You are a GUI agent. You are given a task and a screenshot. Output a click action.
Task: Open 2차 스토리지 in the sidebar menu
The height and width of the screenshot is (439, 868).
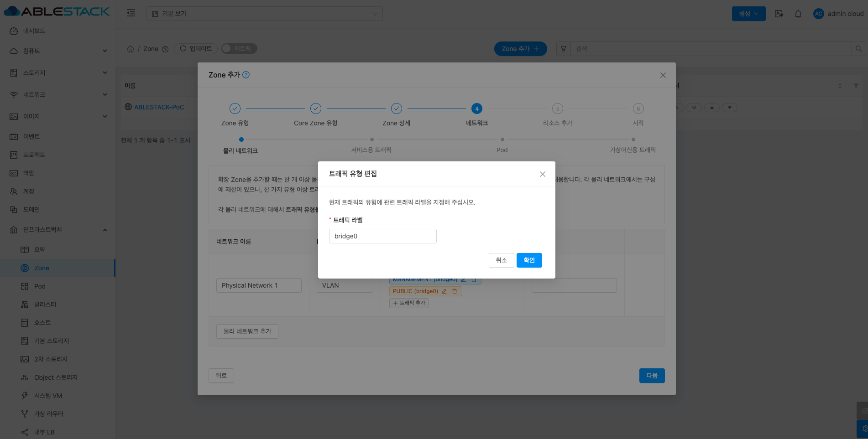pos(58,359)
